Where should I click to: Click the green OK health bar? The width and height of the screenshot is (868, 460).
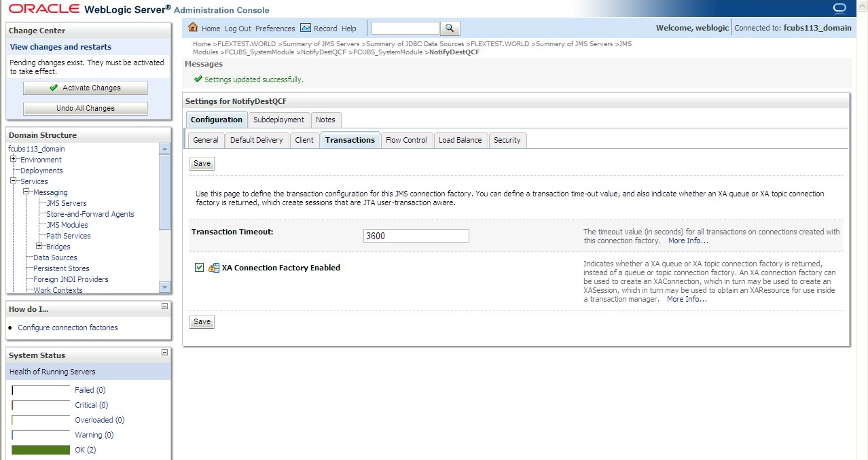41,450
